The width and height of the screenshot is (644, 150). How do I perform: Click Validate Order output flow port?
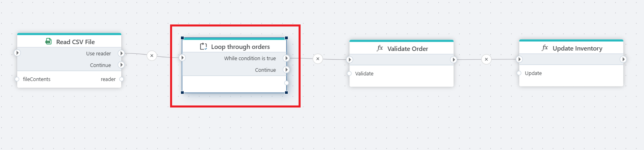pos(453,60)
